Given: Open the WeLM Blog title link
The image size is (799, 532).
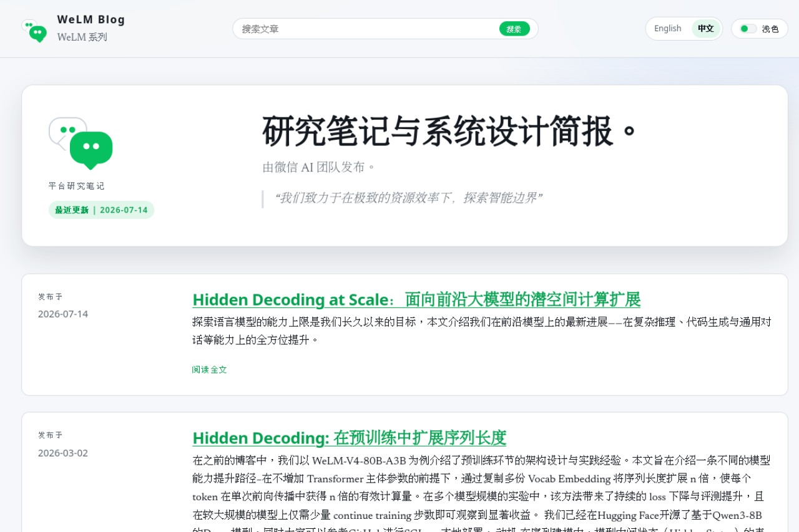Looking at the screenshot, I should coord(91,19).
